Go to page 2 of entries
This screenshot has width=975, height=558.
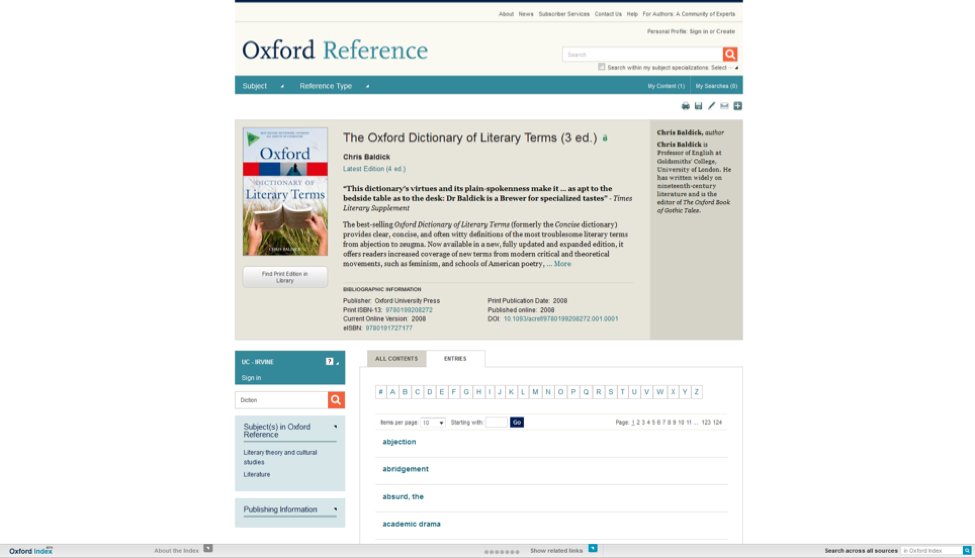[638, 422]
